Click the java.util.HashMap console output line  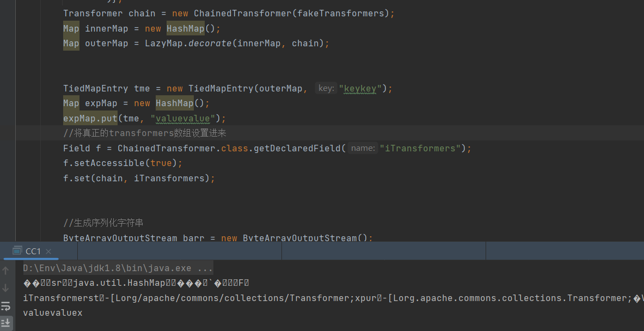(136, 283)
